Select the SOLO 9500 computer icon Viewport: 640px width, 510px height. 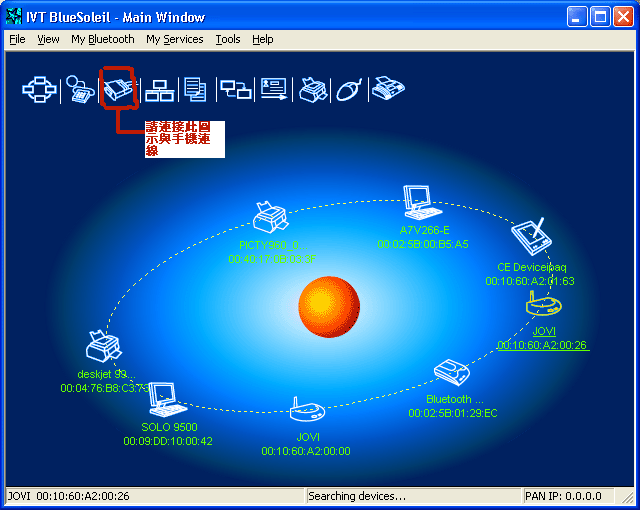(167, 400)
